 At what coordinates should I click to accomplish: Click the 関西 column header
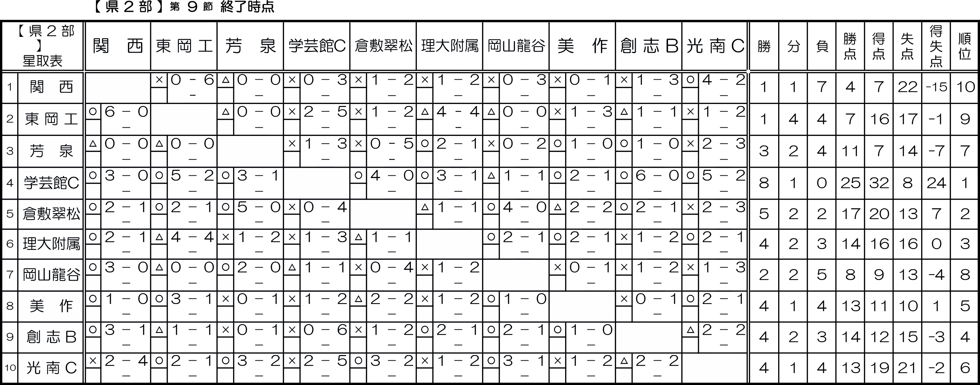click(x=118, y=46)
